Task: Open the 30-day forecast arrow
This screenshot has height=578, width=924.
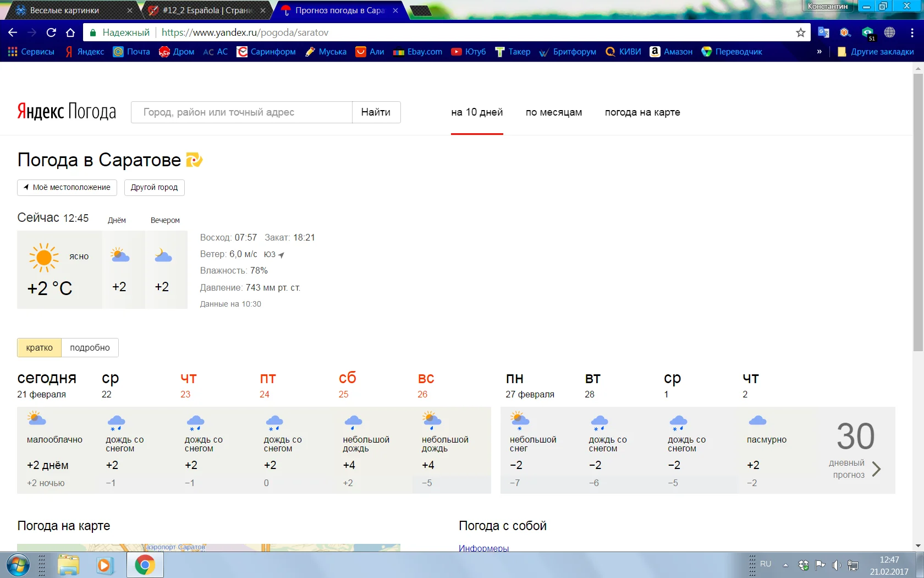Action: click(877, 469)
